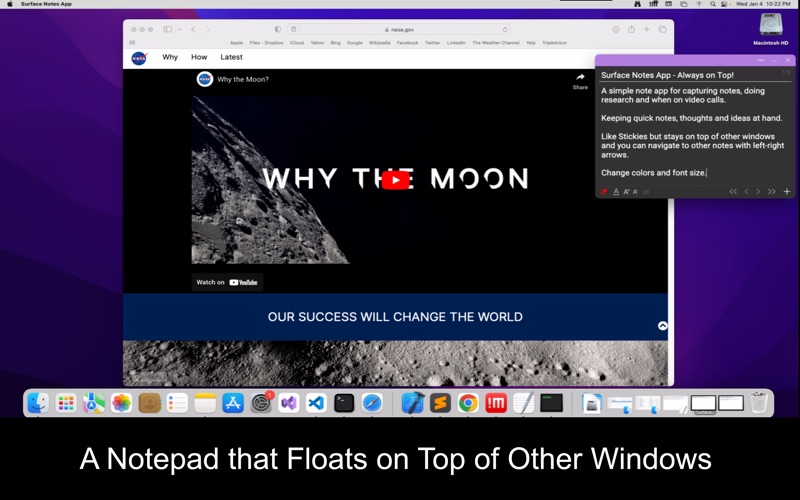Add a new note with plus icon
The width and height of the screenshot is (800, 500).
point(787,192)
